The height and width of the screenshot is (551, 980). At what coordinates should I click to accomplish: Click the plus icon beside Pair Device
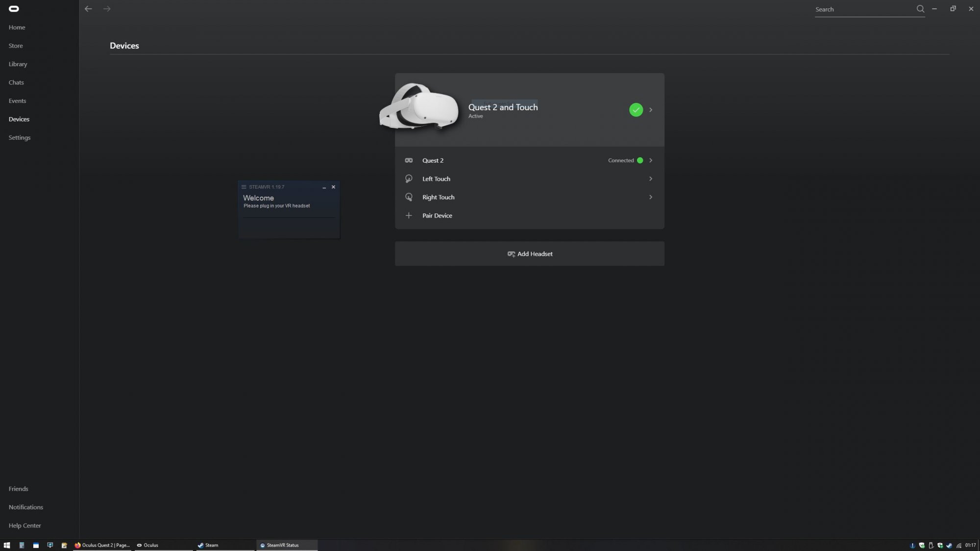coord(409,216)
